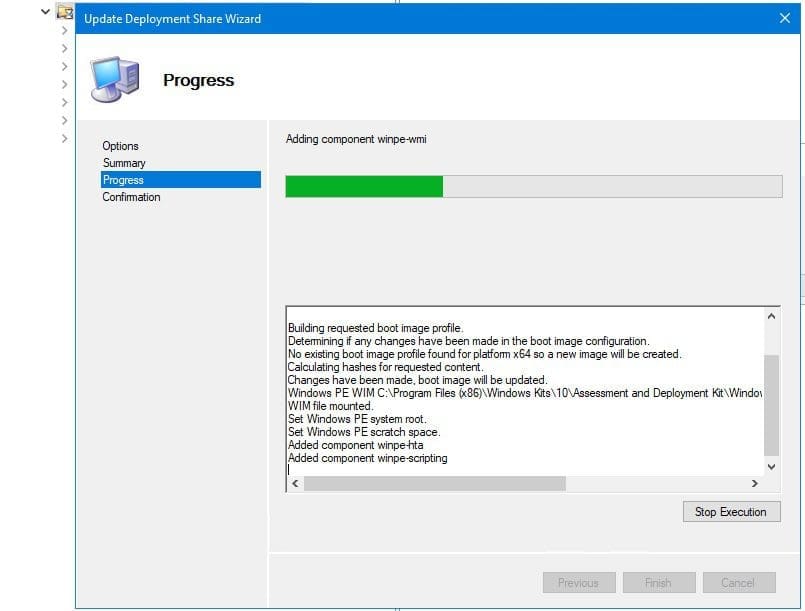805x611 pixels.
Task: Hit the Cancel button
Action: (x=738, y=582)
